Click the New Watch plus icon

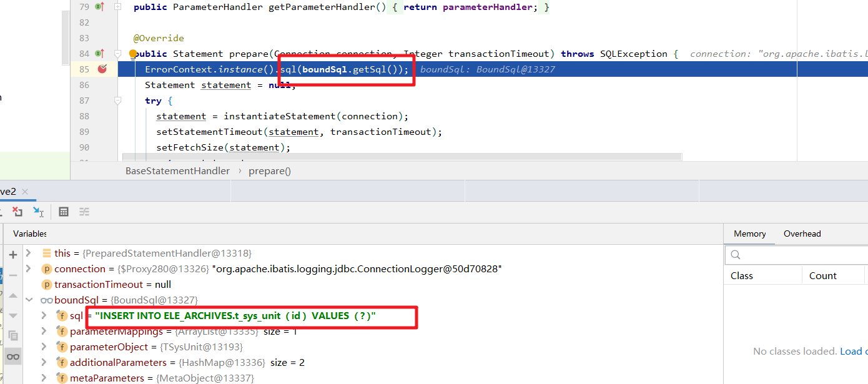point(13,254)
